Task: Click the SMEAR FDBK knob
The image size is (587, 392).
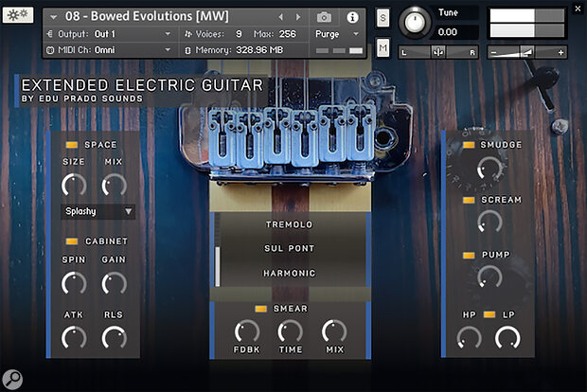Action: 247,331
